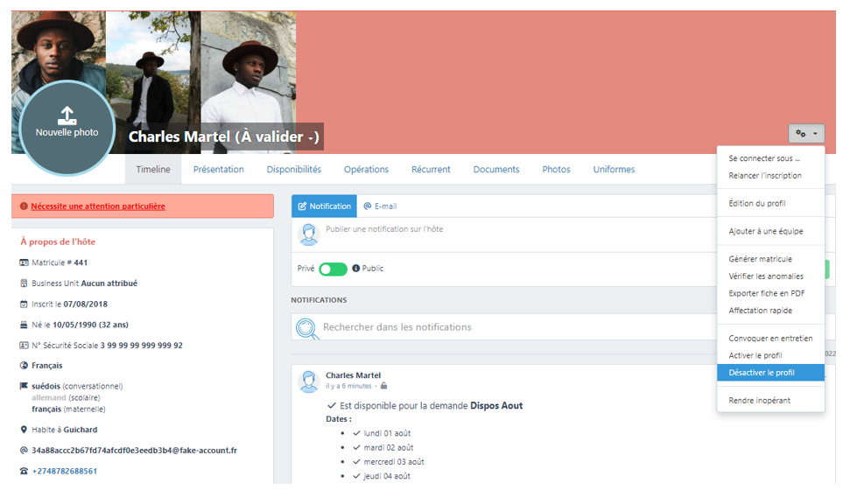Choose Exporter fiche en PDF

tap(766, 293)
